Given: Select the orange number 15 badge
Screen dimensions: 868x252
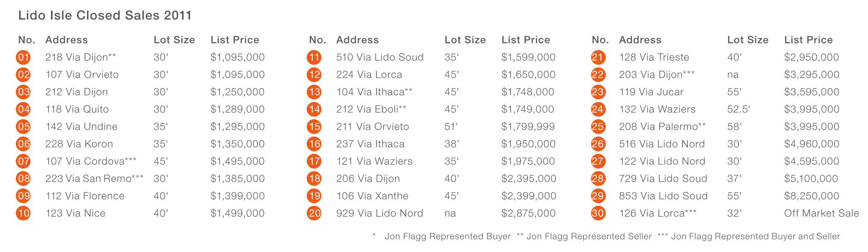Looking at the screenshot, I should click(314, 127).
